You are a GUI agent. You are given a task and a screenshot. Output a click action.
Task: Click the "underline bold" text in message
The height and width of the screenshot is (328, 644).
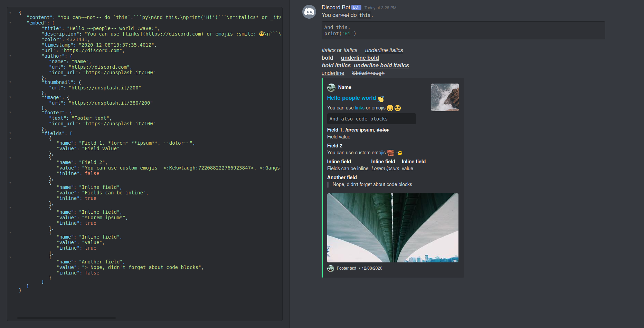coord(360,58)
